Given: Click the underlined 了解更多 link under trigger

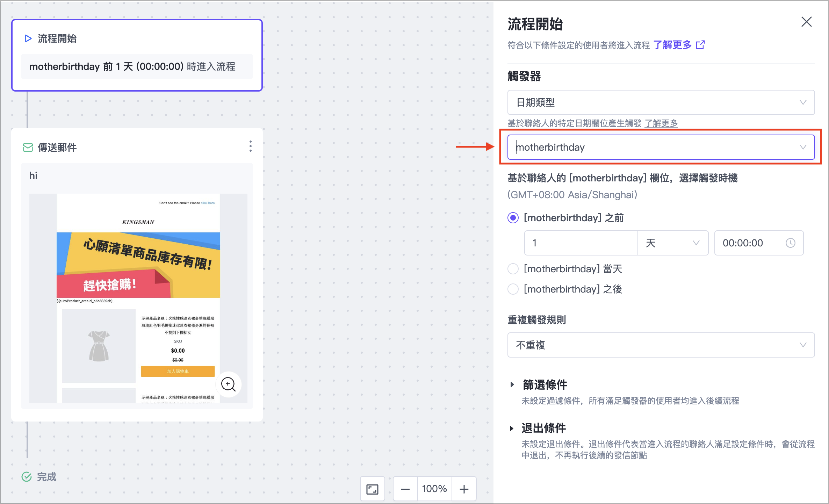Looking at the screenshot, I should [661, 123].
